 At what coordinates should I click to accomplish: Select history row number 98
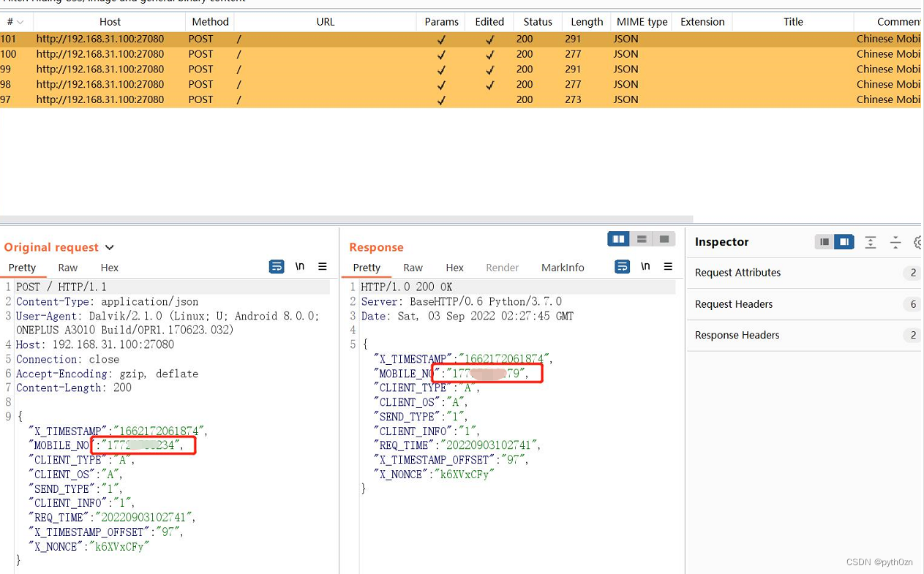coord(460,85)
